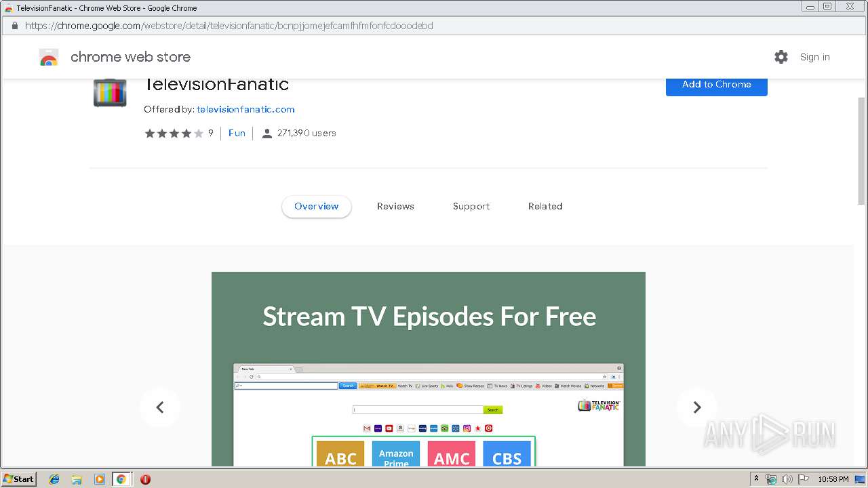Open the settings gear menu
This screenshot has width=868, height=488.
781,57
